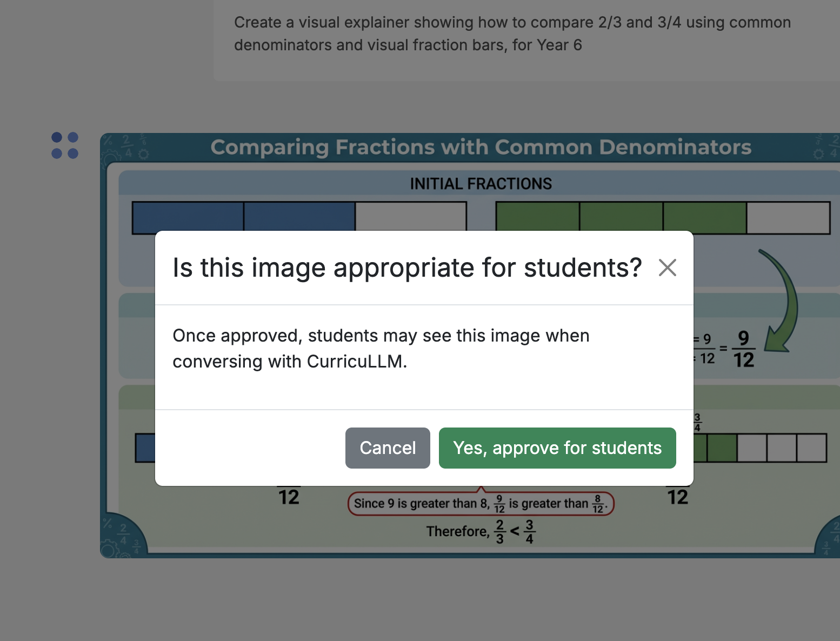Click the percent symbol decoration in the image header
The height and width of the screenshot is (641, 840).
tap(108, 141)
